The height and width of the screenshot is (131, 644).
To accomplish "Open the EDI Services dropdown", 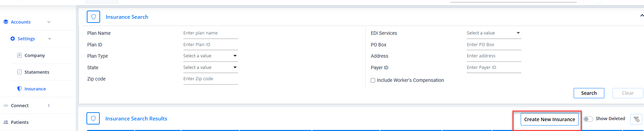I will [x=494, y=33].
